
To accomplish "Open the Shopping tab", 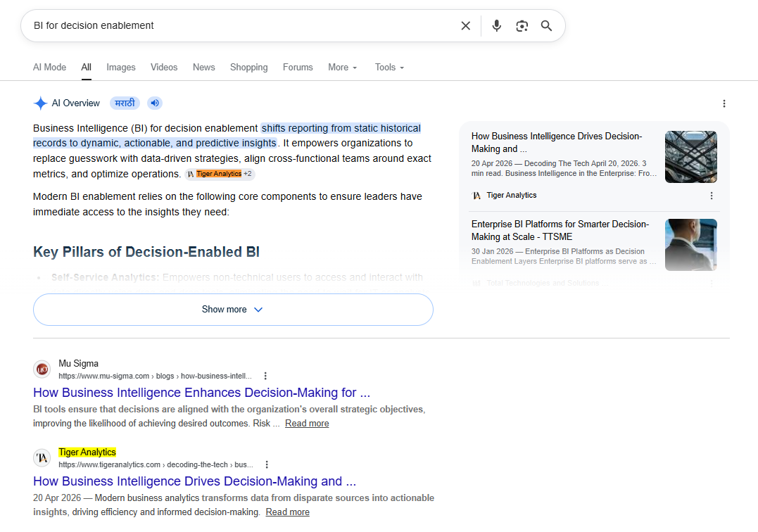I will (x=248, y=67).
